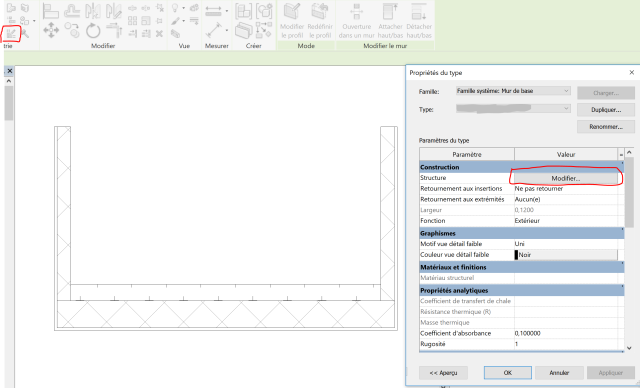This screenshot has width=640, height=388.
Task: Open arrow beside Measure Between References
Action: point(227,11)
